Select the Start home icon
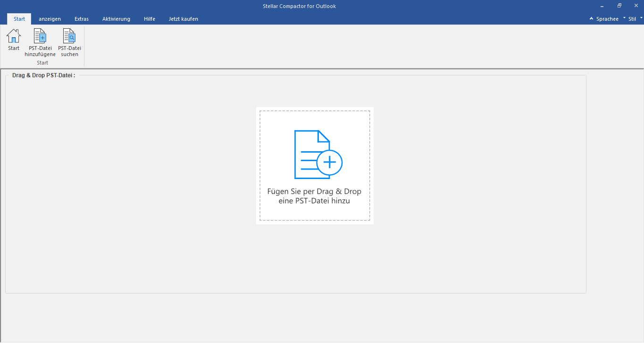 (13, 38)
